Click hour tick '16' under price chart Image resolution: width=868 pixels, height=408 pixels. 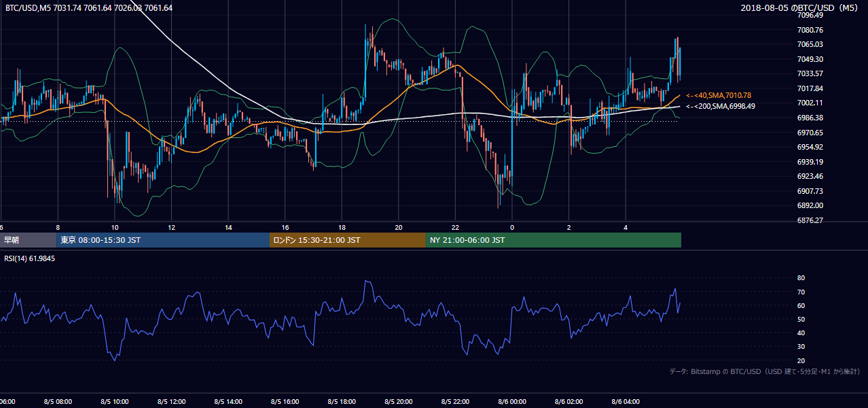coord(285,228)
